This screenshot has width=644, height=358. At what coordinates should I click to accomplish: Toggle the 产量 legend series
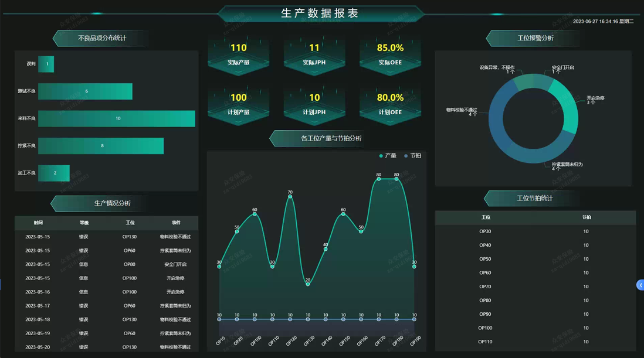point(387,156)
